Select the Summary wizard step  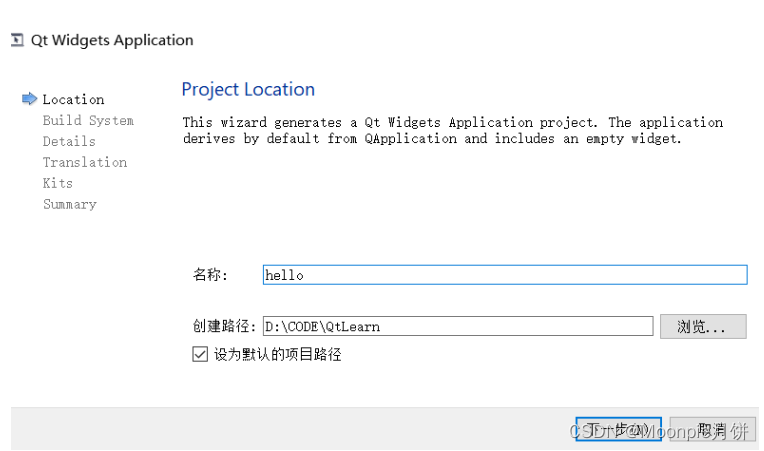pyautogui.click(x=70, y=204)
